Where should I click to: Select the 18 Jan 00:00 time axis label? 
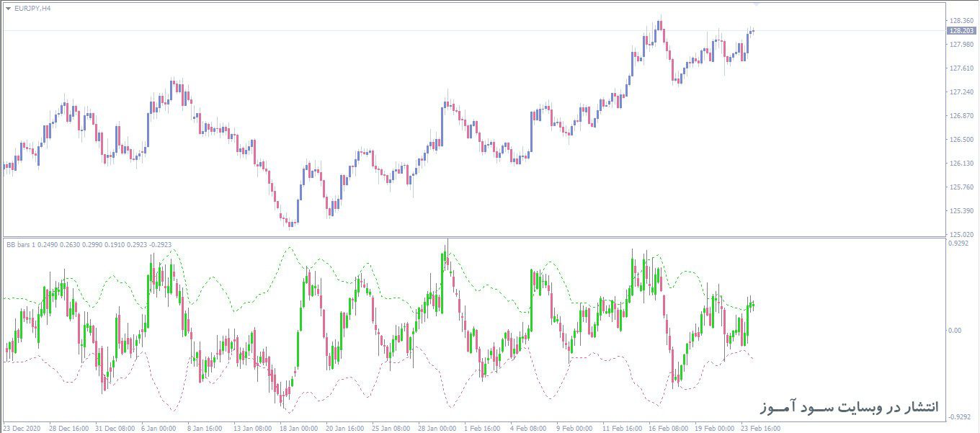(298, 428)
